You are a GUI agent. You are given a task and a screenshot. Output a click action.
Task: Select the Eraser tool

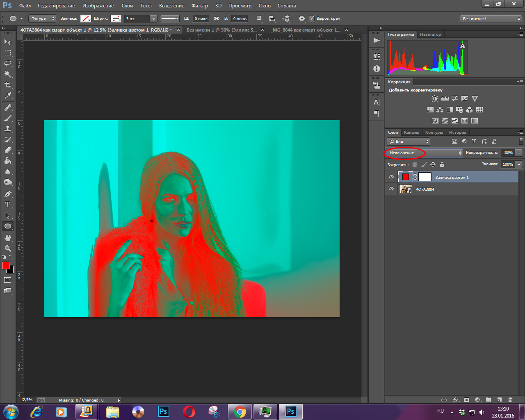pyautogui.click(x=8, y=150)
